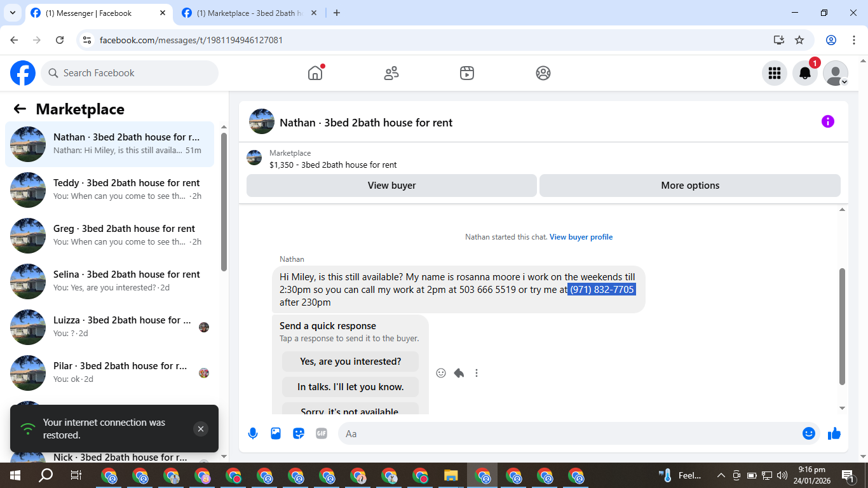Go back using Marketplace arrow
The image size is (868, 488).
coord(20,109)
